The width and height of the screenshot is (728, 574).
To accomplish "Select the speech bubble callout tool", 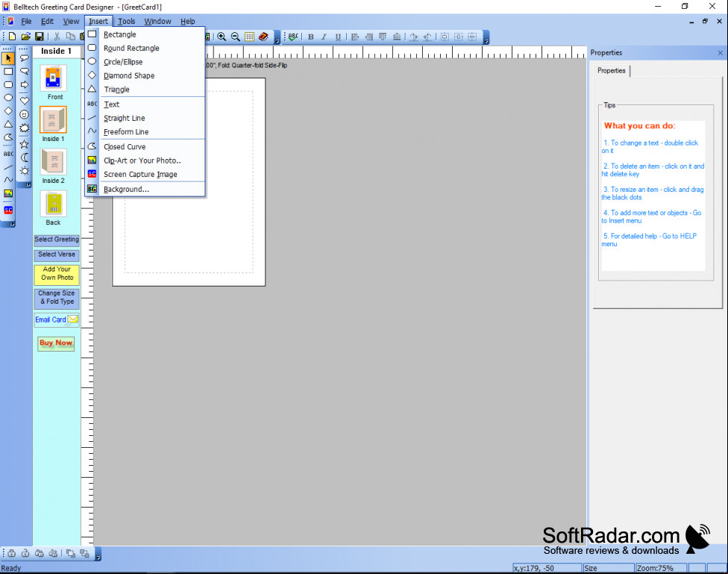I will 24,58.
